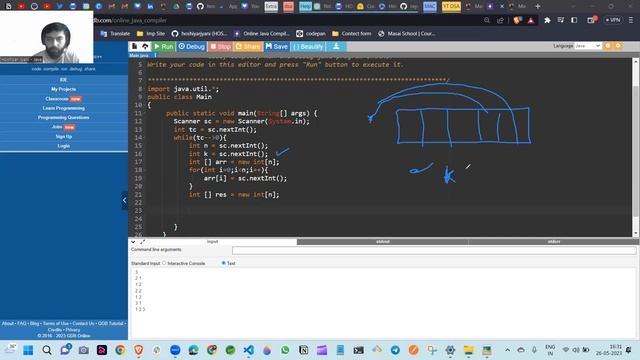
Task: Click the share page icon in address bar
Action: tap(500, 20)
